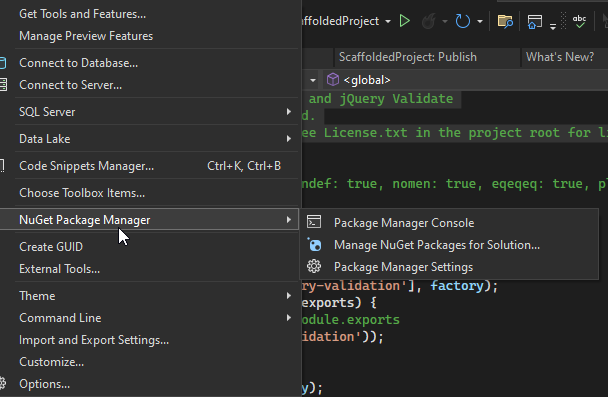The image size is (608, 397).
Task: Click the Package Manager Settings gear icon
Action: click(x=314, y=266)
